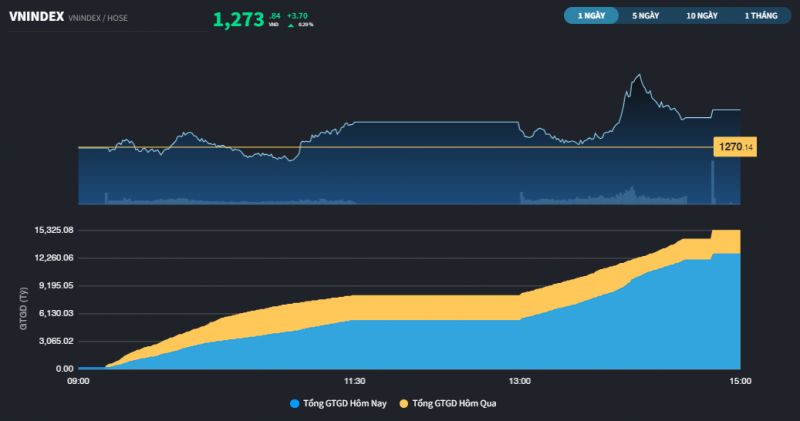Switch to the 10 NGÀY timeframe

702,16
